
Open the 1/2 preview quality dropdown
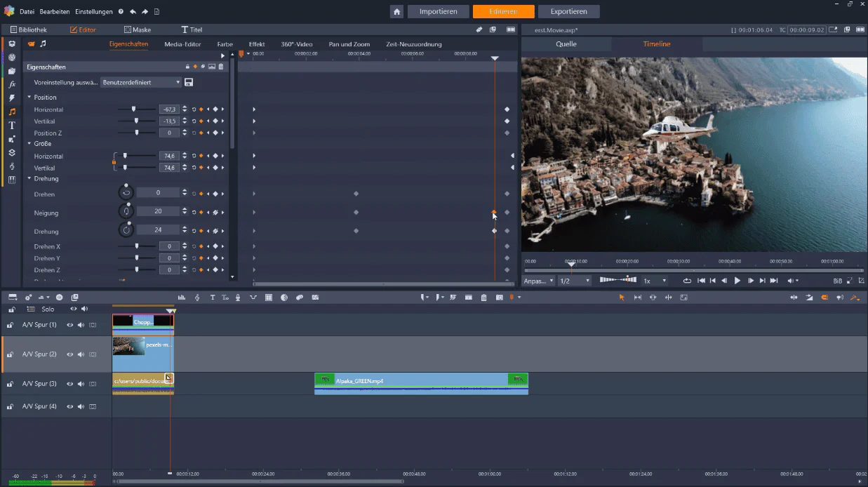(x=574, y=281)
